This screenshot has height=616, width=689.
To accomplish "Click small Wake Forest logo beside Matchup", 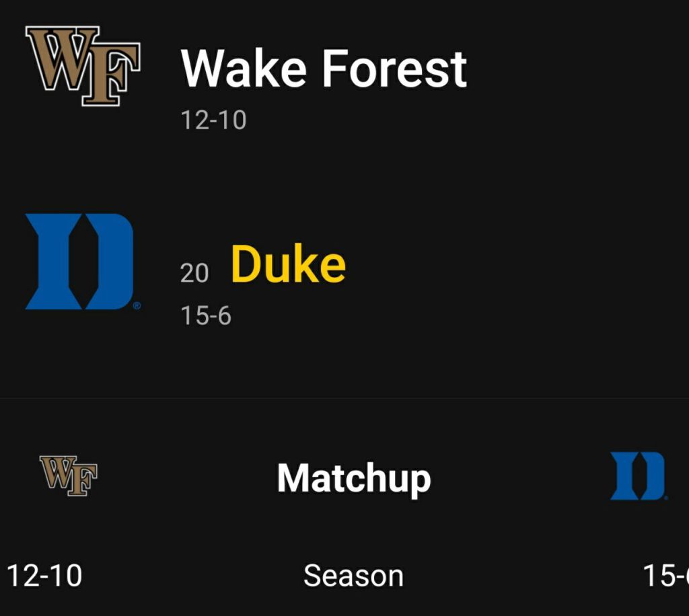I will (69, 475).
